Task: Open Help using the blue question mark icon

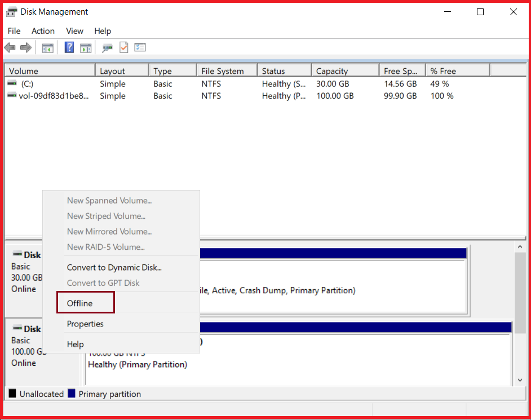Action: 69,47
